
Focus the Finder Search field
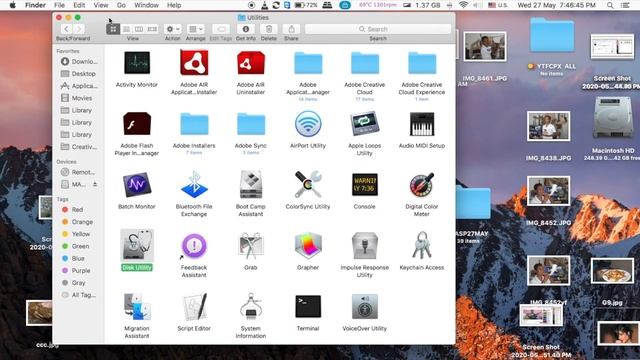[x=378, y=29]
